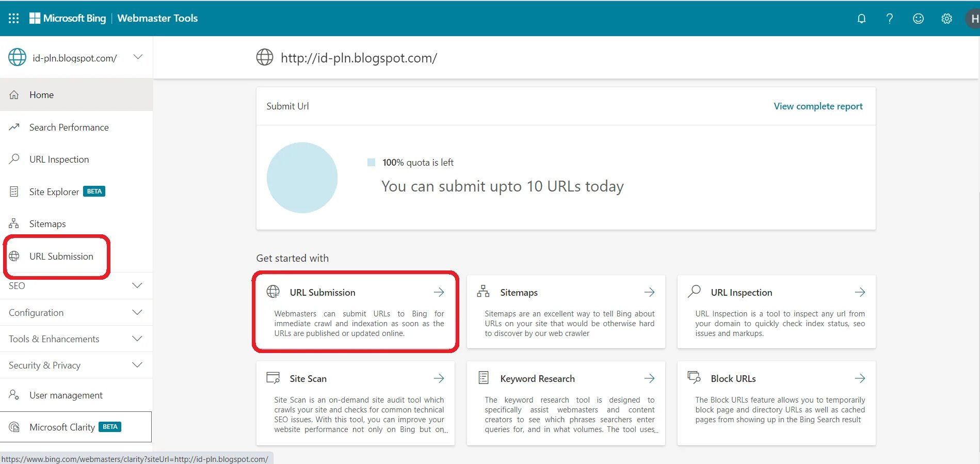Click the hierarchy icon on the Sitemaps card
The width and height of the screenshot is (980, 464).
point(483,291)
